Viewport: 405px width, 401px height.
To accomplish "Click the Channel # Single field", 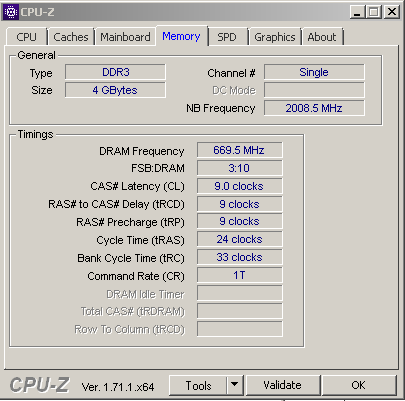I will 314,72.
